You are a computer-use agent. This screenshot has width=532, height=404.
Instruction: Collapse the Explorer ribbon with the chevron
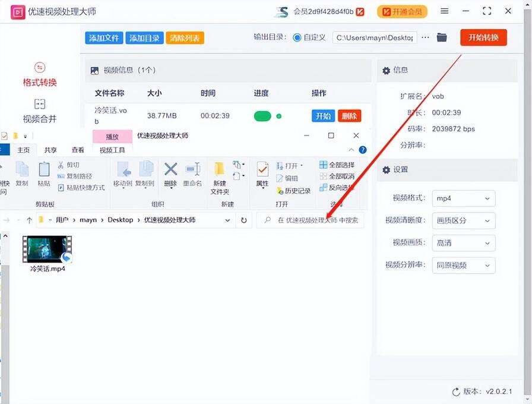point(351,150)
